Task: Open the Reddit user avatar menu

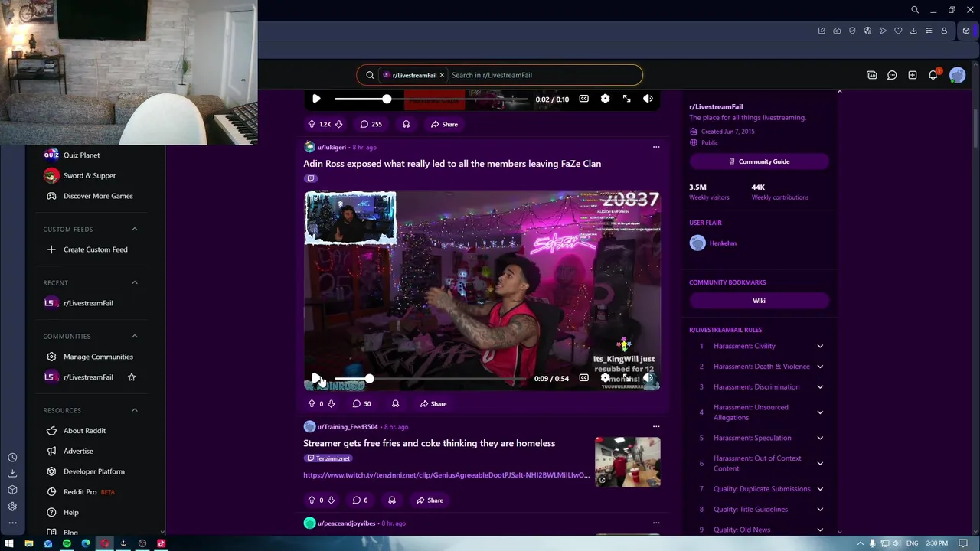Action: (x=957, y=75)
